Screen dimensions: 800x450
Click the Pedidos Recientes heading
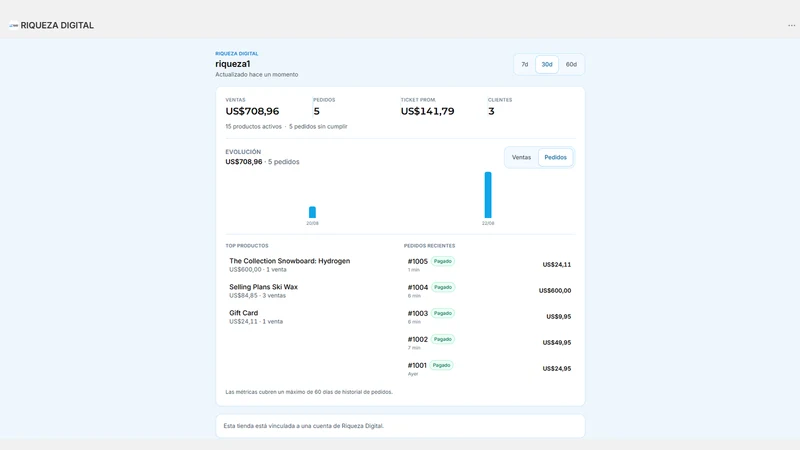pos(430,246)
